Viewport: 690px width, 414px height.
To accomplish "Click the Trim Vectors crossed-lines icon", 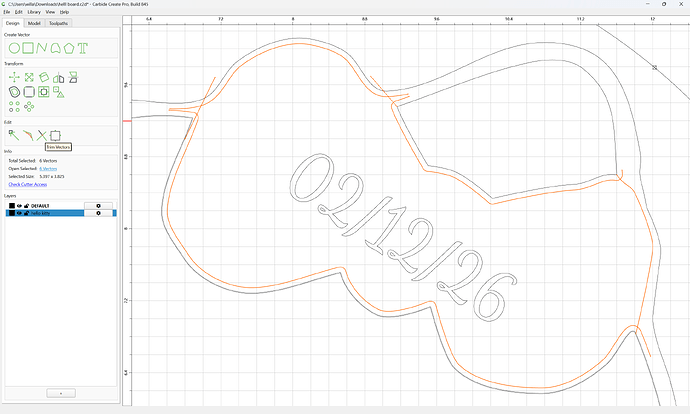I will [42, 135].
